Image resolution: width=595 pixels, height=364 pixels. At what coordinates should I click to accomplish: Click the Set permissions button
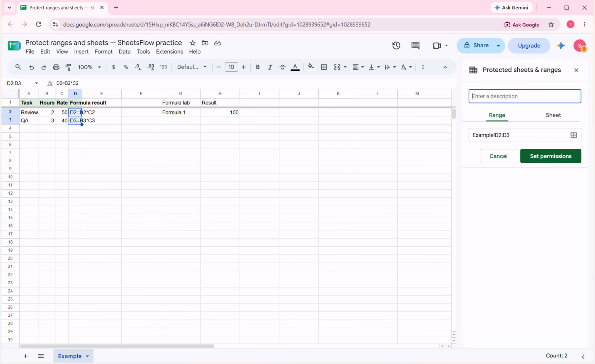click(x=551, y=156)
